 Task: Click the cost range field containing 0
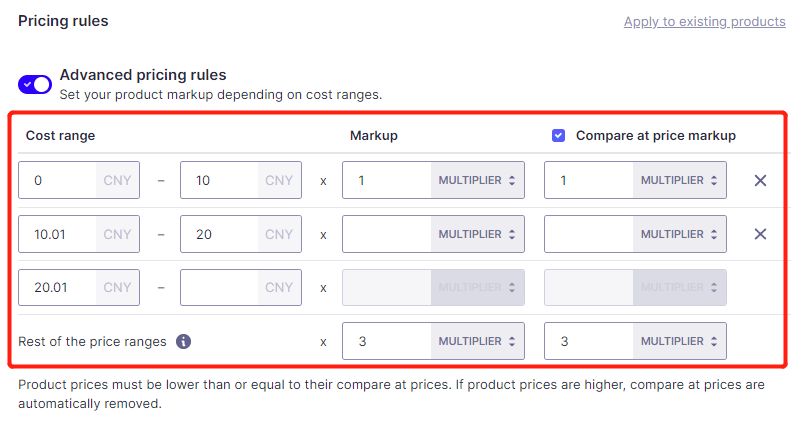click(57, 180)
